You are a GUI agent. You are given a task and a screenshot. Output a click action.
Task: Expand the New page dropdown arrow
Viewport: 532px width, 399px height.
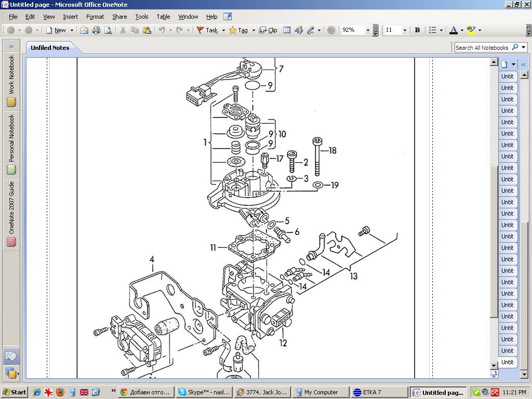(x=72, y=30)
